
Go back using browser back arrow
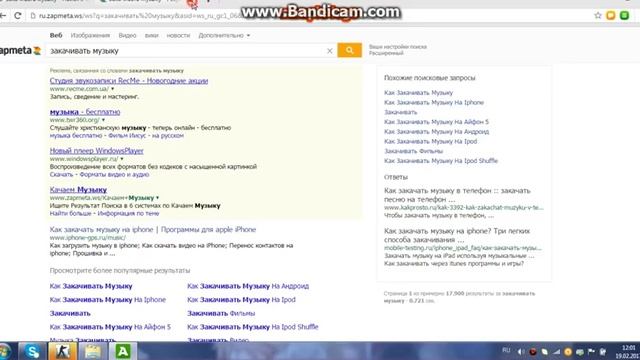coord(3,16)
